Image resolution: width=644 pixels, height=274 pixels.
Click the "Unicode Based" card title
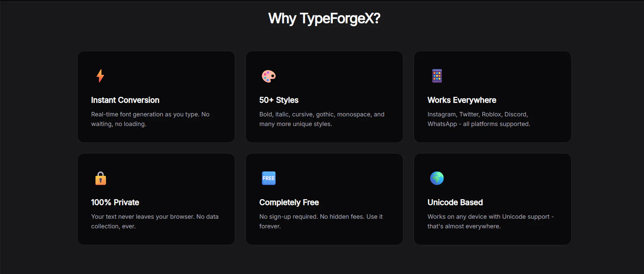(x=455, y=202)
